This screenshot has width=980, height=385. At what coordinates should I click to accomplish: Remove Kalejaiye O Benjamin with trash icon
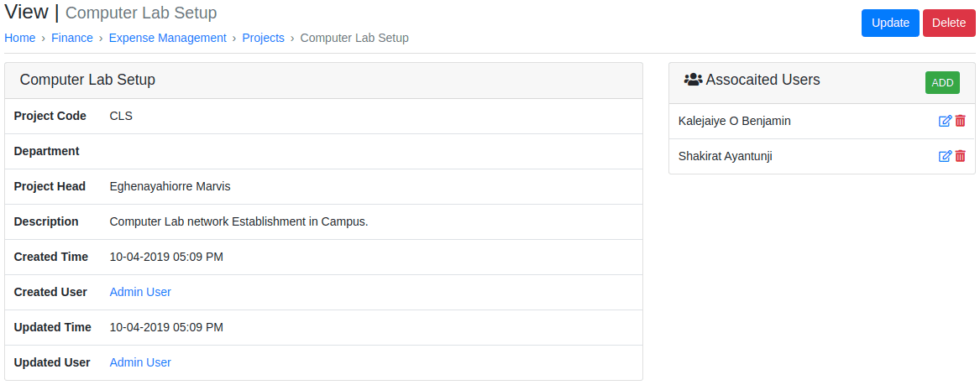click(961, 121)
